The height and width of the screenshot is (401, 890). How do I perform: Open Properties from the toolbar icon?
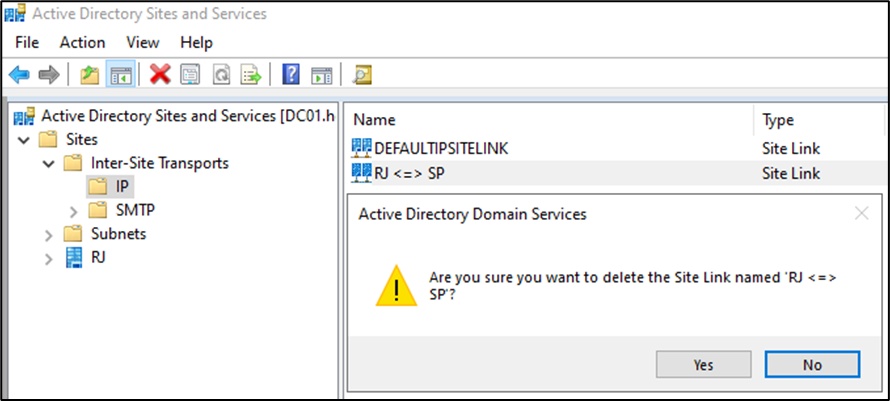click(190, 74)
